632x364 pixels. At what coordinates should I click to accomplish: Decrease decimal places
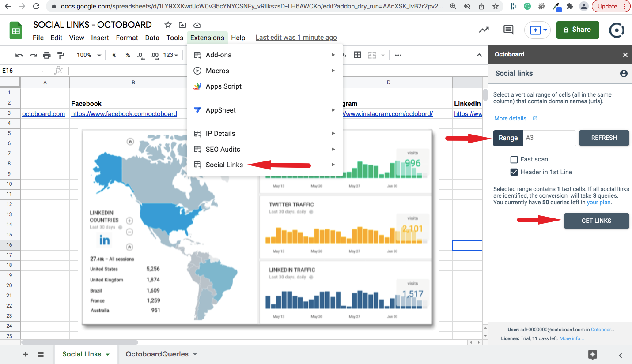coord(140,55)
